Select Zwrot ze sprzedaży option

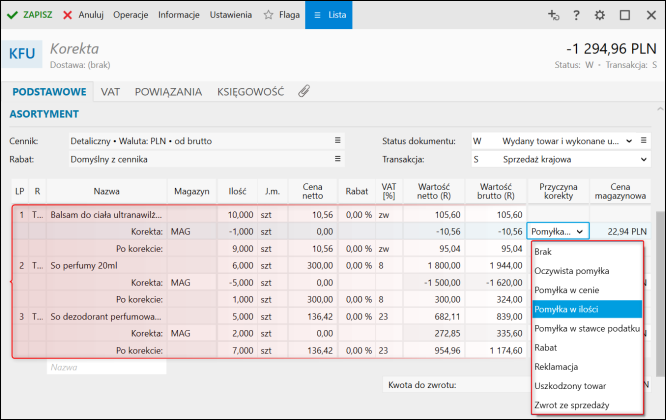pyautogui.click(x=587, y=405)
